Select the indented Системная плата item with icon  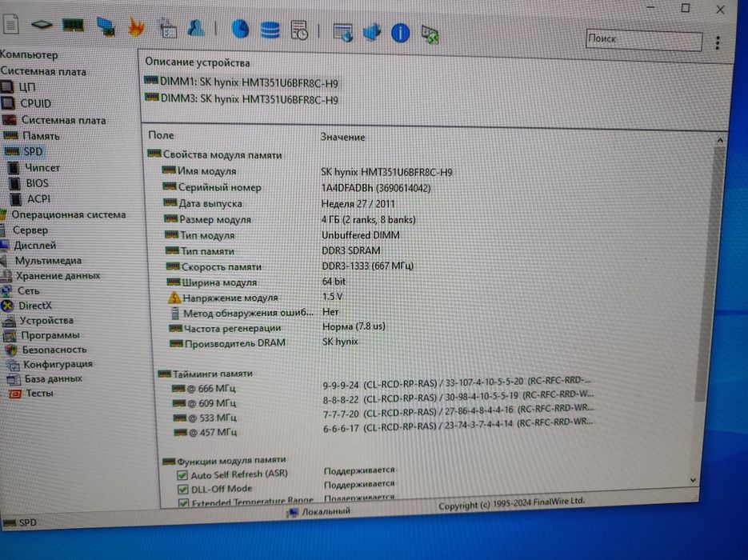54,120
